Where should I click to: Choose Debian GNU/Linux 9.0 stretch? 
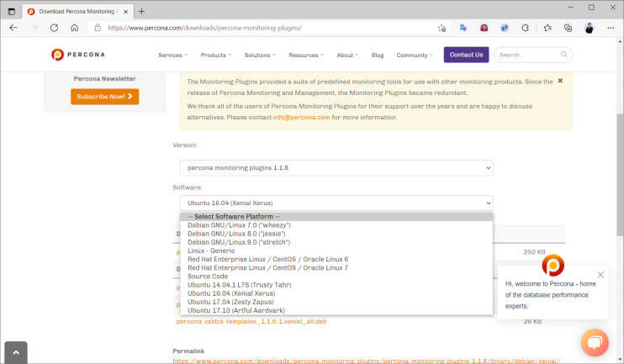[x=336, y=242]
